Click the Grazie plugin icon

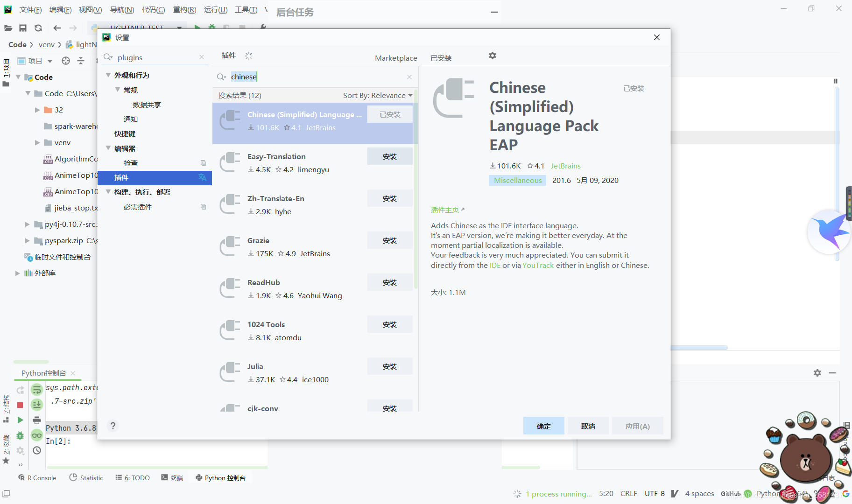pyautogui.click(x=230, y=246)
